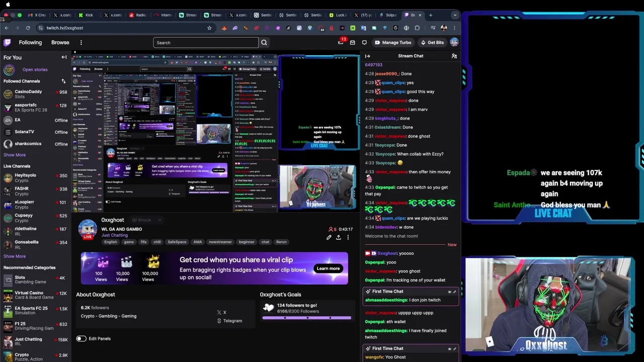
Task: Open Heyitsyolo live channel
Action: point(35,178)
